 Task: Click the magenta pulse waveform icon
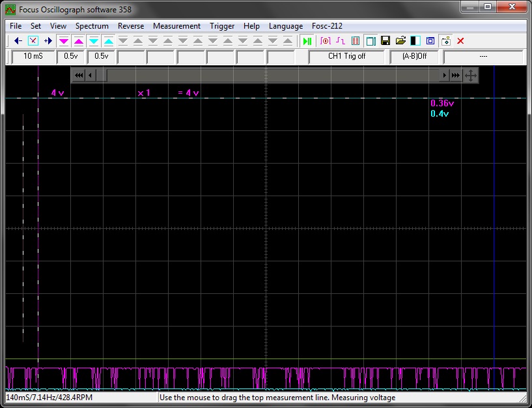[341, 41]
